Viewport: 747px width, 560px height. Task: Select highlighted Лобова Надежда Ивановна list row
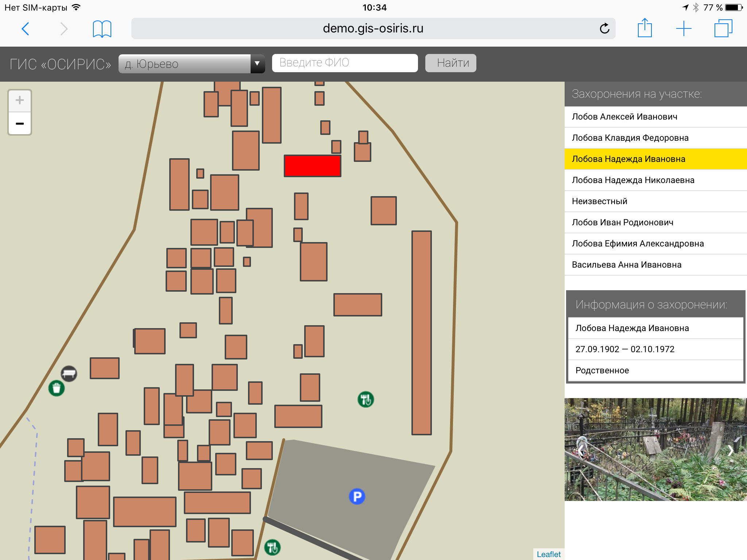tap(655, 159)
